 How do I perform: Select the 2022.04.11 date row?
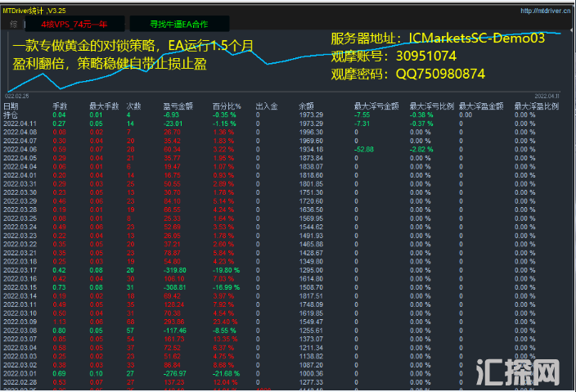(20, 123)
